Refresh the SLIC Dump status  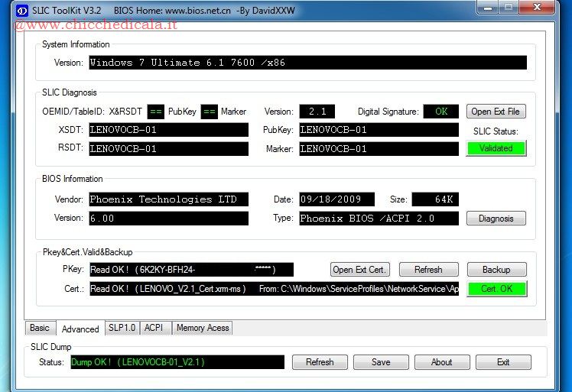point(320,362)
